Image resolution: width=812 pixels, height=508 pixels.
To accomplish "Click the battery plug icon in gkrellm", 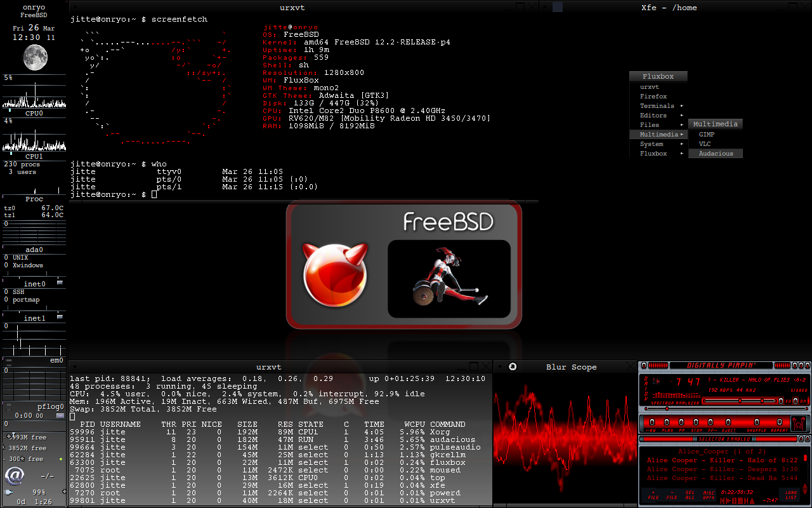I will [x=8, y=492].
